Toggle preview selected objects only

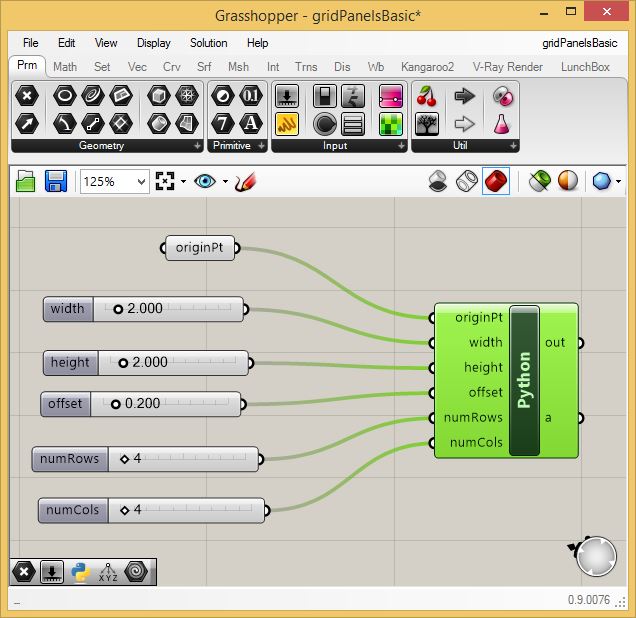click(x=539, y=181)
